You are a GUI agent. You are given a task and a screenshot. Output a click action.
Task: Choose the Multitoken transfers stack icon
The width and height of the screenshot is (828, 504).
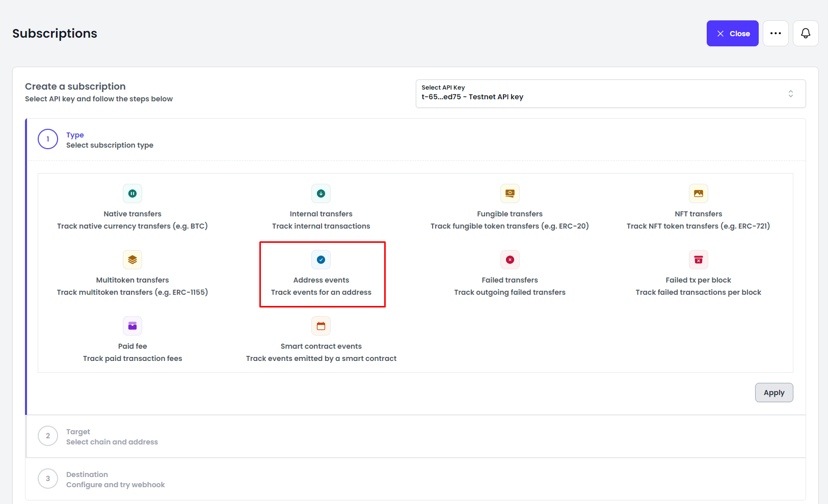(x=132, y=260)
